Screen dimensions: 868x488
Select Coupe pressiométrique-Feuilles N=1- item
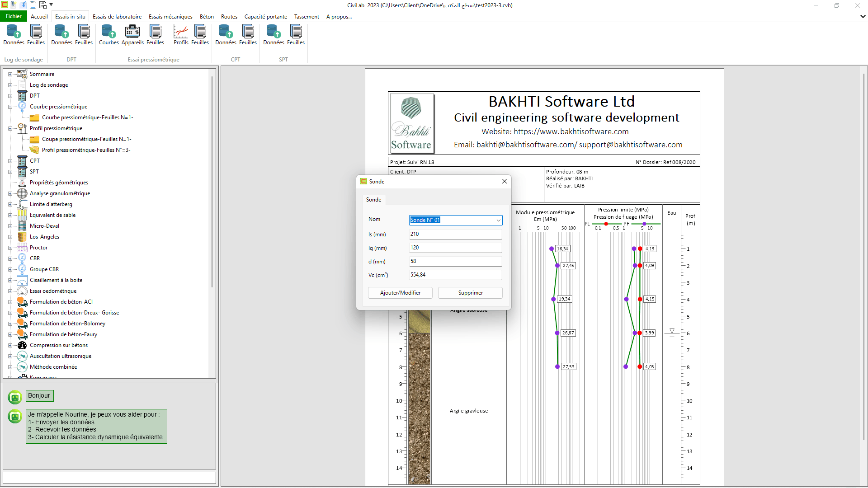pyautogui.click(x=86, y=139)
